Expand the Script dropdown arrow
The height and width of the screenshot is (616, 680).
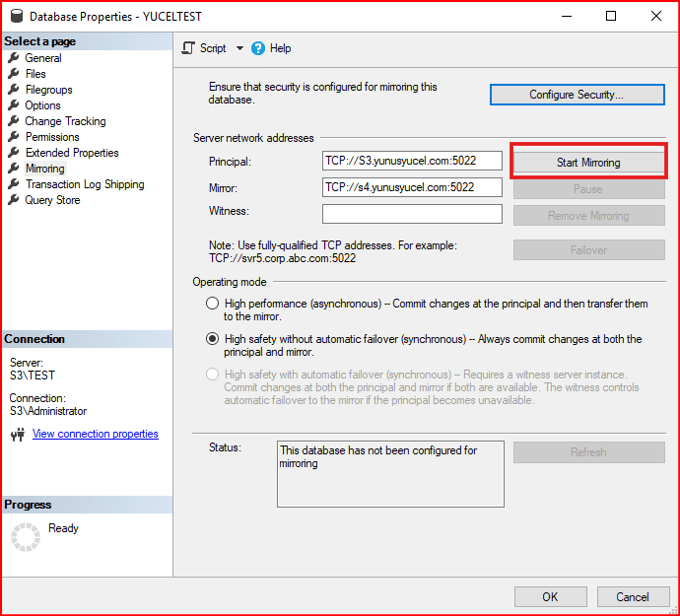239,48
